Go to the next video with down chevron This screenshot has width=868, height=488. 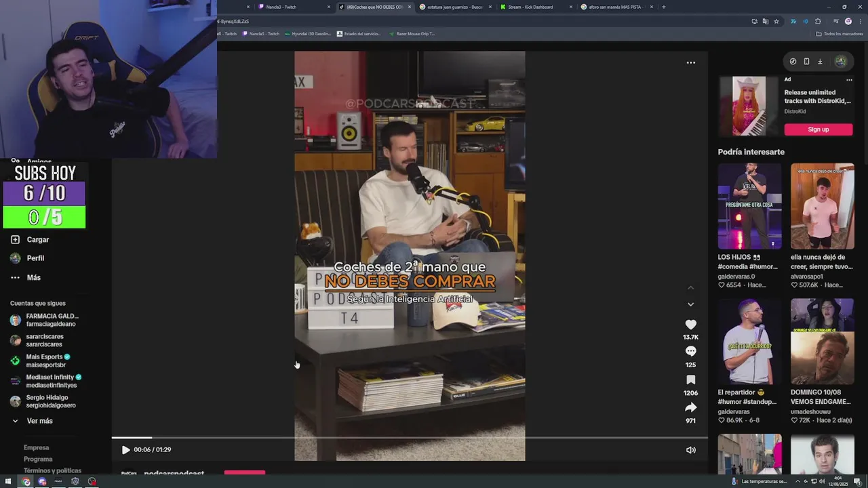click(x=690, y=304)
